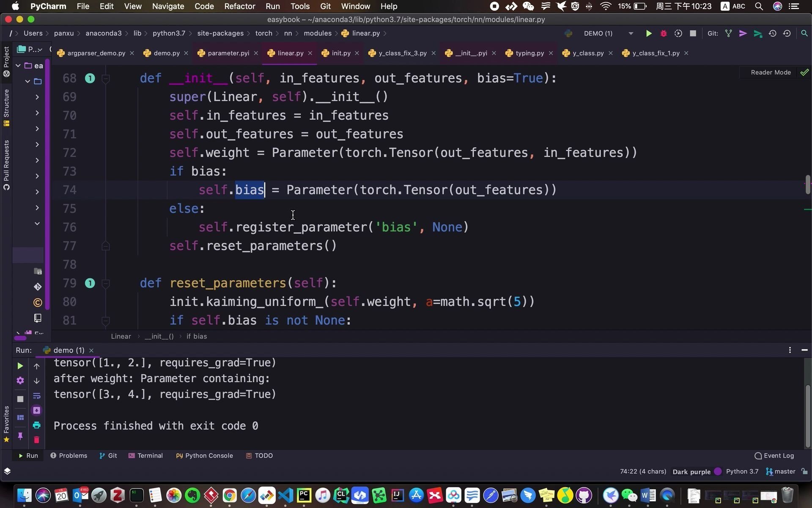Clear the console with the trash icon

[37, 440]
